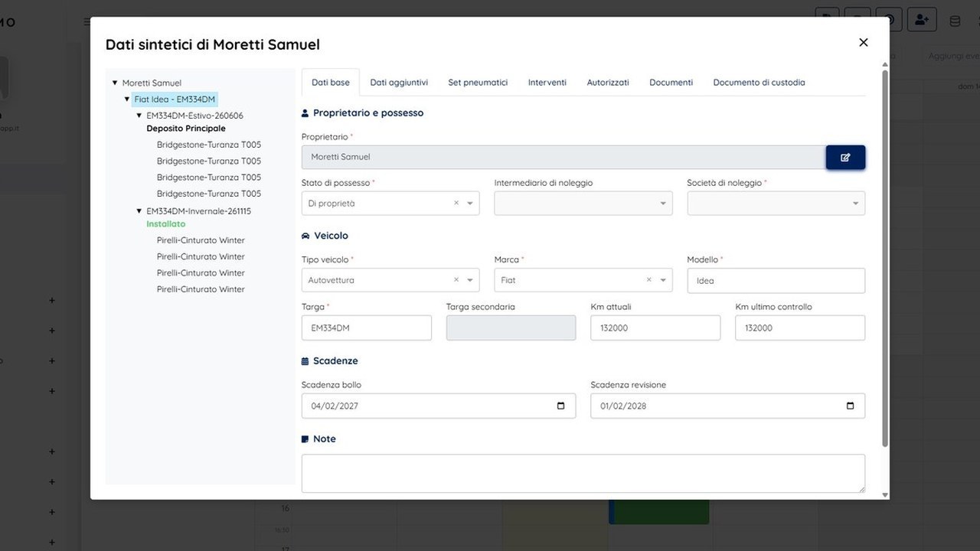Click the Veicolo section heading
Image resolution: width=980 pixels, height=551 pixels.
pos(331,236)
